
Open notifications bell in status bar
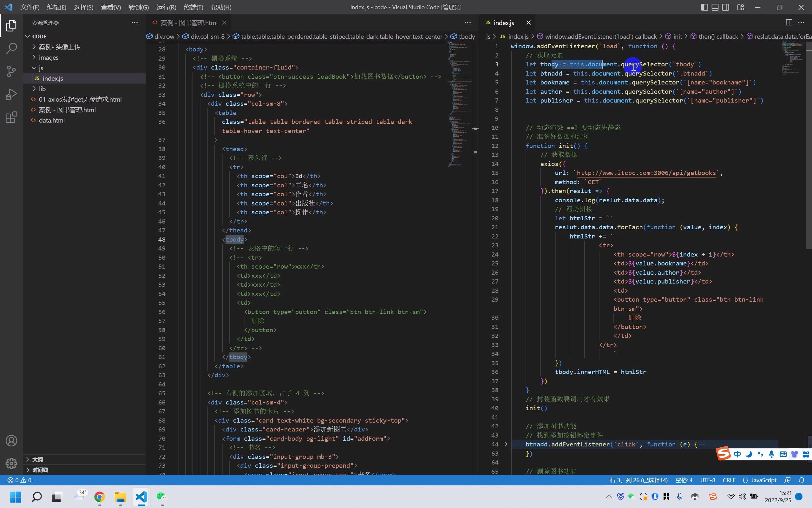coord(802,480)
